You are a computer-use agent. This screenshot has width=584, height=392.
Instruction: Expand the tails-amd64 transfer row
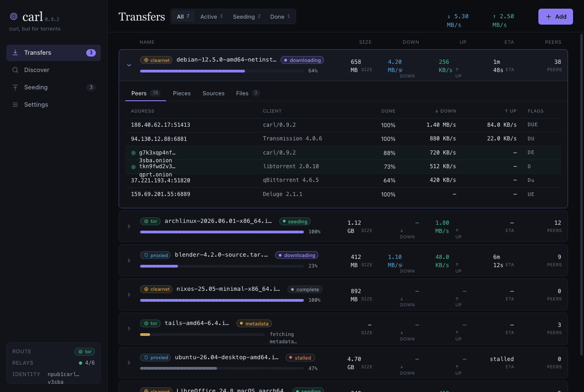[x=129, y=328]
